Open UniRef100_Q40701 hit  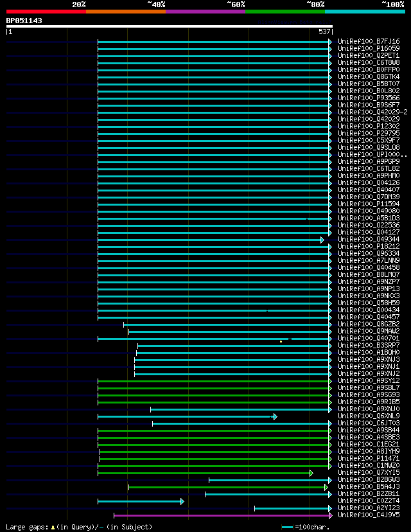click(369, 338)
